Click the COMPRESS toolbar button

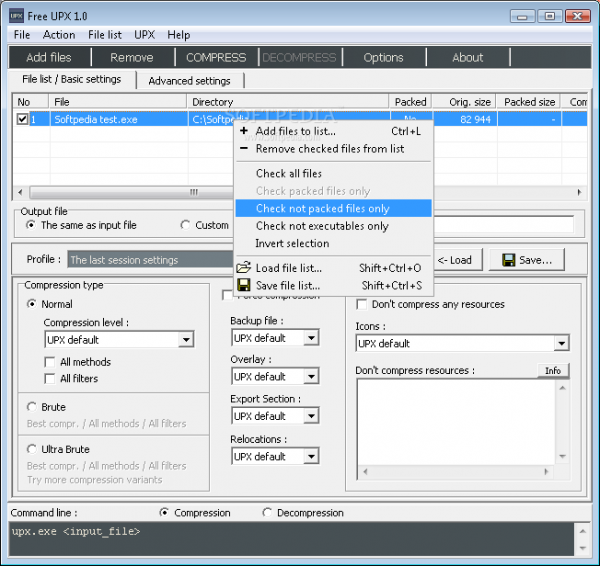pyautogui.click(x=216, y=57)
